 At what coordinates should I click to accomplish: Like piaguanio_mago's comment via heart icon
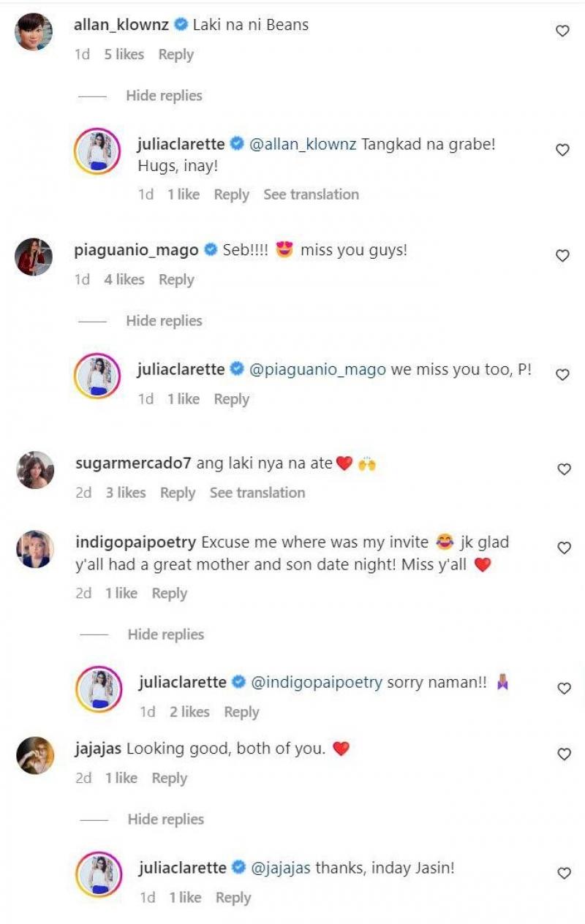pos(562,254)
